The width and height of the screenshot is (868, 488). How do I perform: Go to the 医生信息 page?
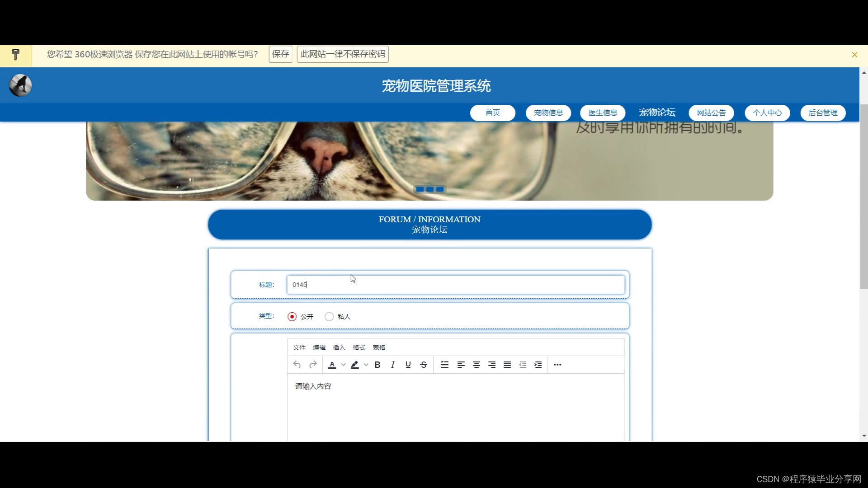click(603, 113)
